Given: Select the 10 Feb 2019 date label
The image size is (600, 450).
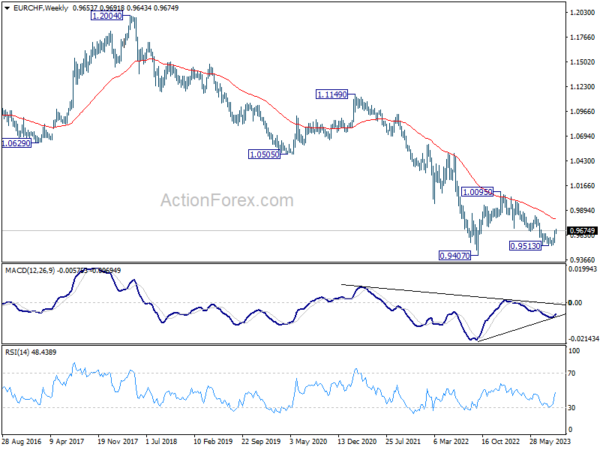Looking at the screenshot, I should point(213,441).
